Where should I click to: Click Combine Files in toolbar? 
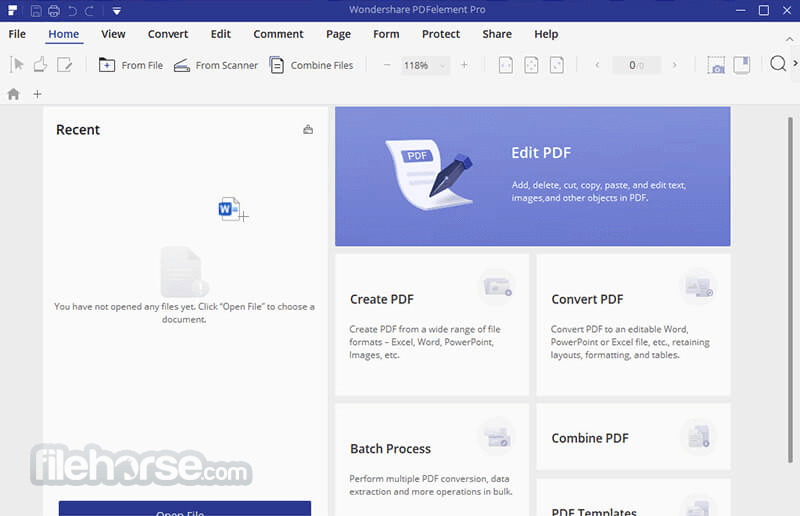[x=311, y=65]
